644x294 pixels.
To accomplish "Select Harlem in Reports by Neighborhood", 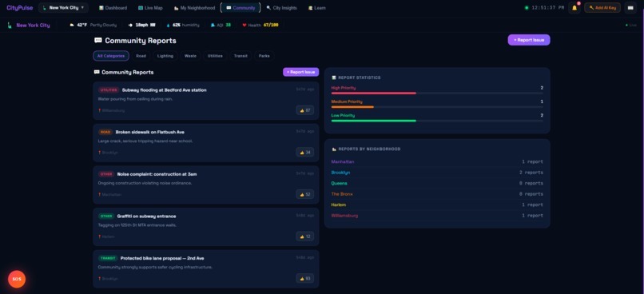I will pos(437,205).
